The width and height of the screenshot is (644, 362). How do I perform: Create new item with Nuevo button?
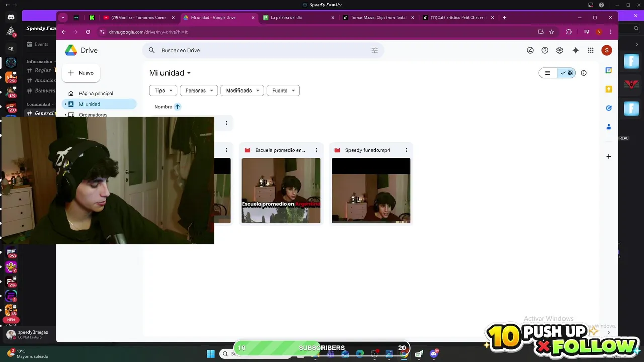tap(80, 73)
